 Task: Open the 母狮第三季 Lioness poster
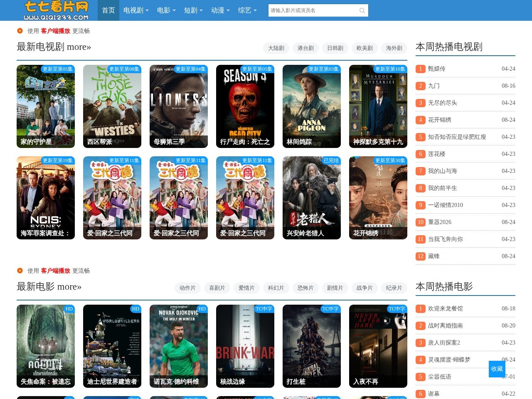(x=179, y=106)
